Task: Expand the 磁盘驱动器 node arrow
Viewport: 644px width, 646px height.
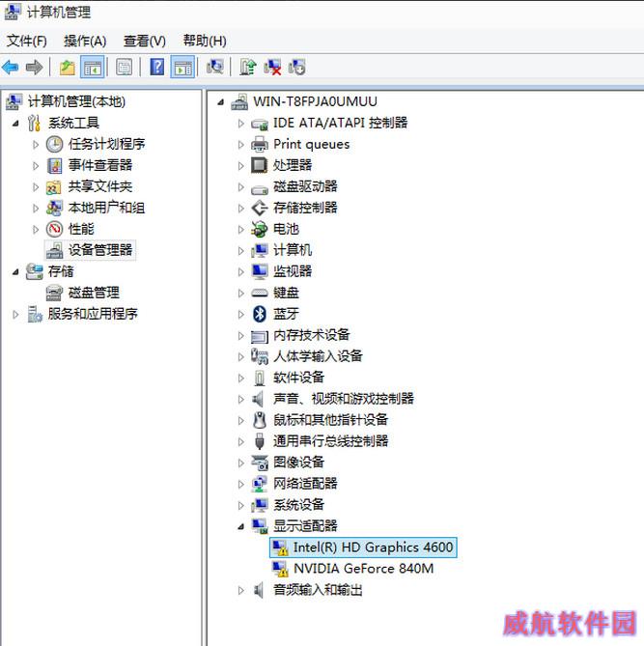Action: 241,187
